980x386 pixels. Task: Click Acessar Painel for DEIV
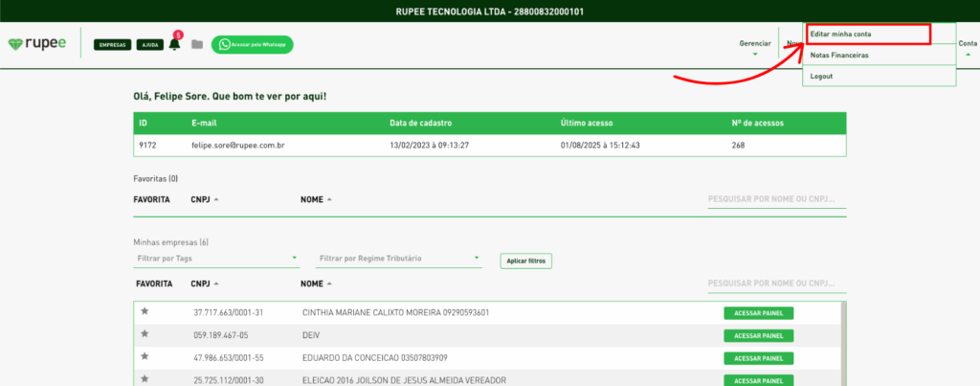(x=759, y=335)
